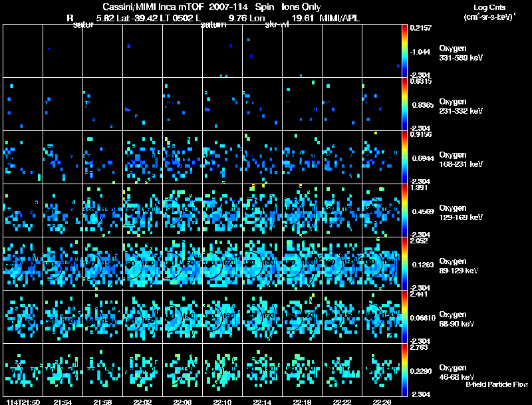Select the 46-68 keV image panel at 21:54

pos(63,370)
